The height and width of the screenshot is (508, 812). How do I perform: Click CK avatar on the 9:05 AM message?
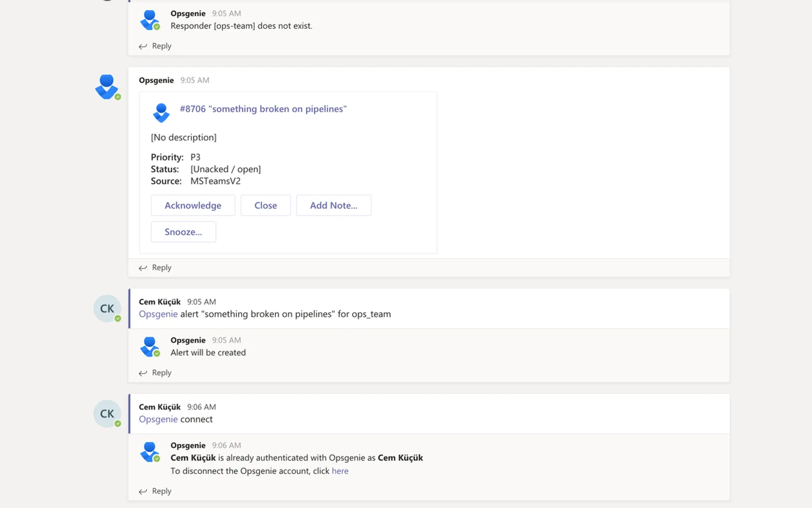click(x=107, y=308)
